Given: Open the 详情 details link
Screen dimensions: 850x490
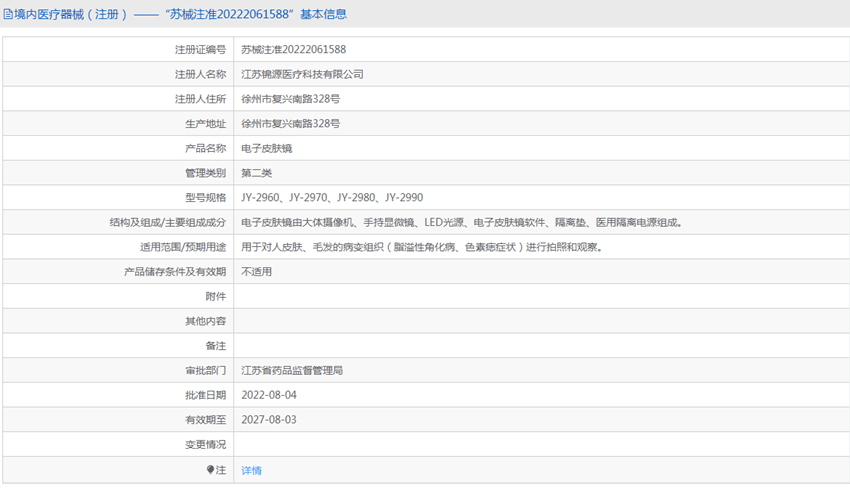Looking at the screenshot, I should point(251,470).
